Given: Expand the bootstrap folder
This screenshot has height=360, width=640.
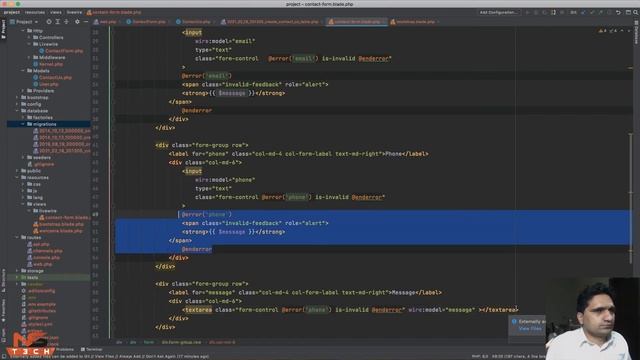Looking at the screenshot, I should [17, 98].
